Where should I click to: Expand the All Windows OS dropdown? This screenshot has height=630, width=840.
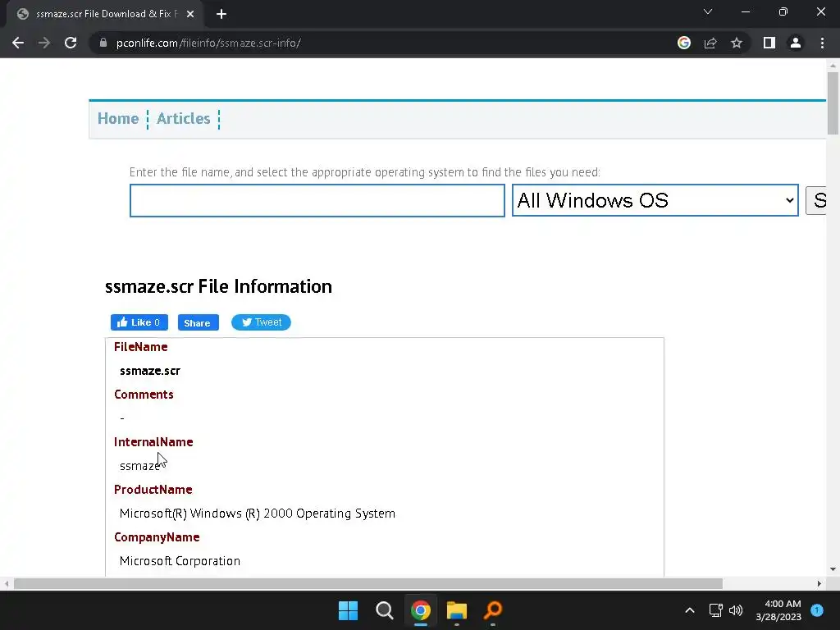tap(655, 200)
